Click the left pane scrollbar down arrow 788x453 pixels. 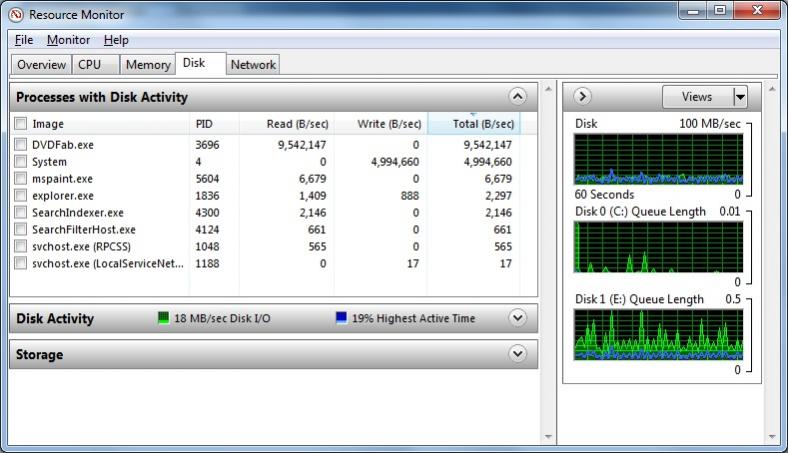click(548, 437)
